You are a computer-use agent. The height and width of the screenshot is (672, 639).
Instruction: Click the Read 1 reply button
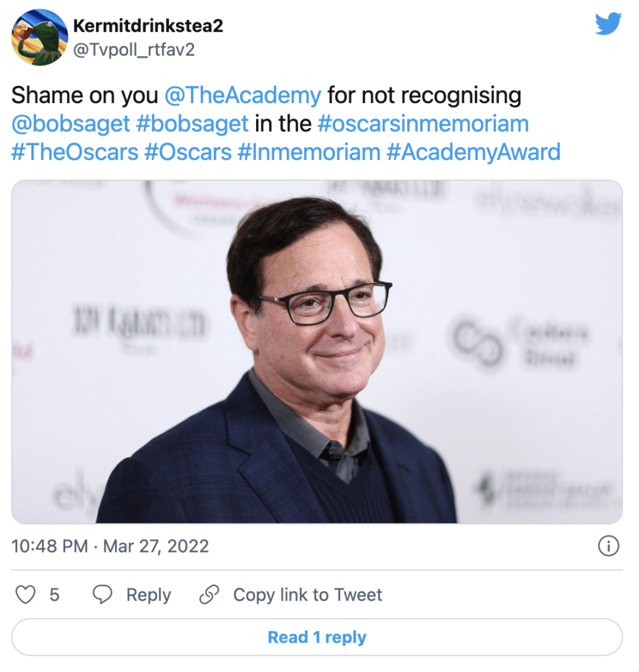coord(317,637)
